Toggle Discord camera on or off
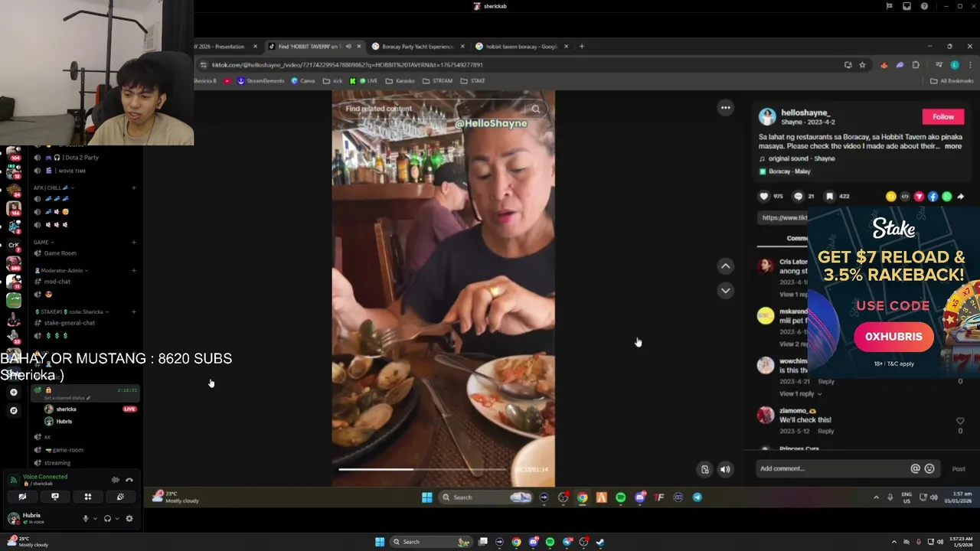 click(22, 497)
